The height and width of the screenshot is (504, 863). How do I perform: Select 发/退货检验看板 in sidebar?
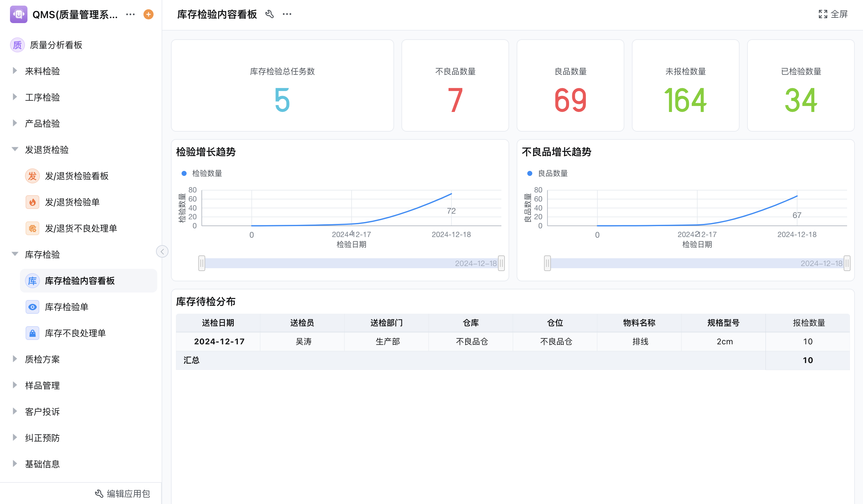[x=76, y=176]
